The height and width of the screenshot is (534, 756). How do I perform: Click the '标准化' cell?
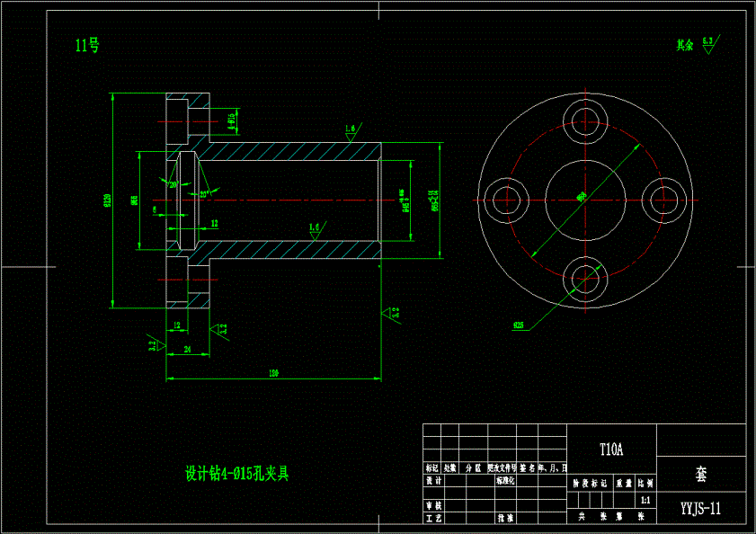click(505, 480)
